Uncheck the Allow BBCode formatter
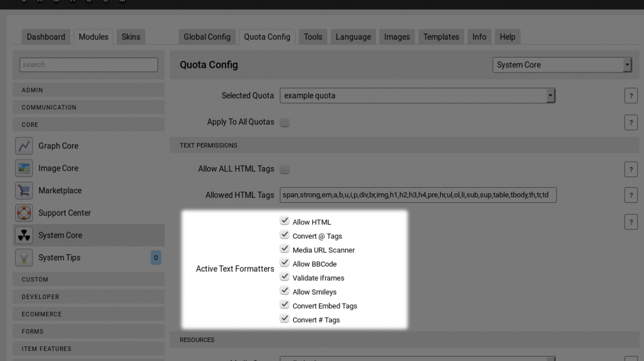 pos(285,263)
